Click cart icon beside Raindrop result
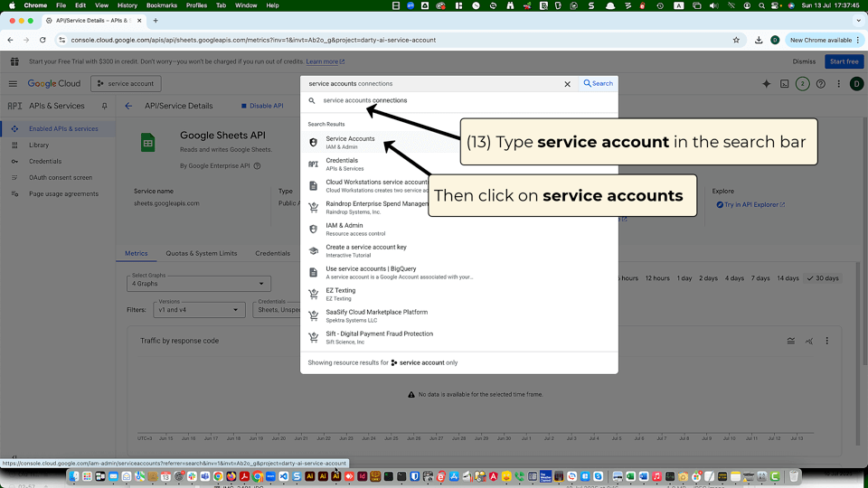 (x=314, y=208)
